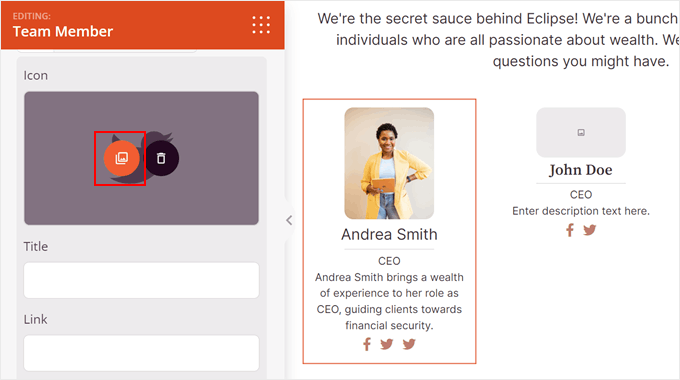
Task: Click the Icon section label
Action: click(x=36, y=75)
